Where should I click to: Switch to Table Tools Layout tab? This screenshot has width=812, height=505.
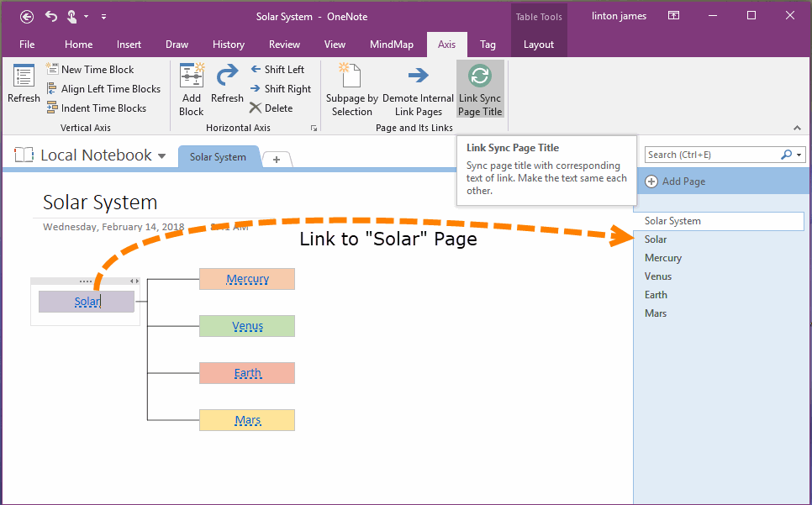(539, 45)
